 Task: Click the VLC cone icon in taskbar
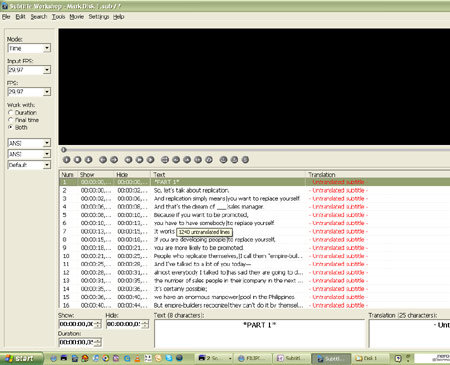tap(137, 358)
